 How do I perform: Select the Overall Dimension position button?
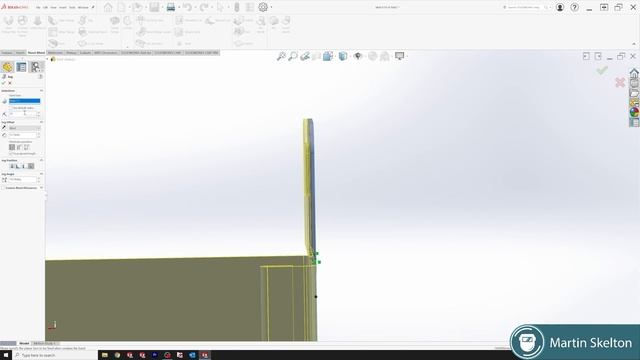pos(27,147)
